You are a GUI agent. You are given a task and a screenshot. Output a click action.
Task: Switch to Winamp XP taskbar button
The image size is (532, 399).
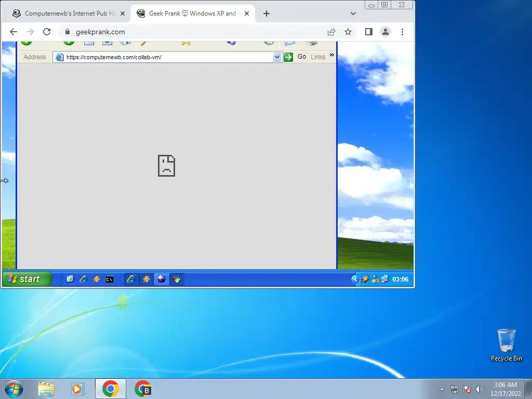pos(146,279)
